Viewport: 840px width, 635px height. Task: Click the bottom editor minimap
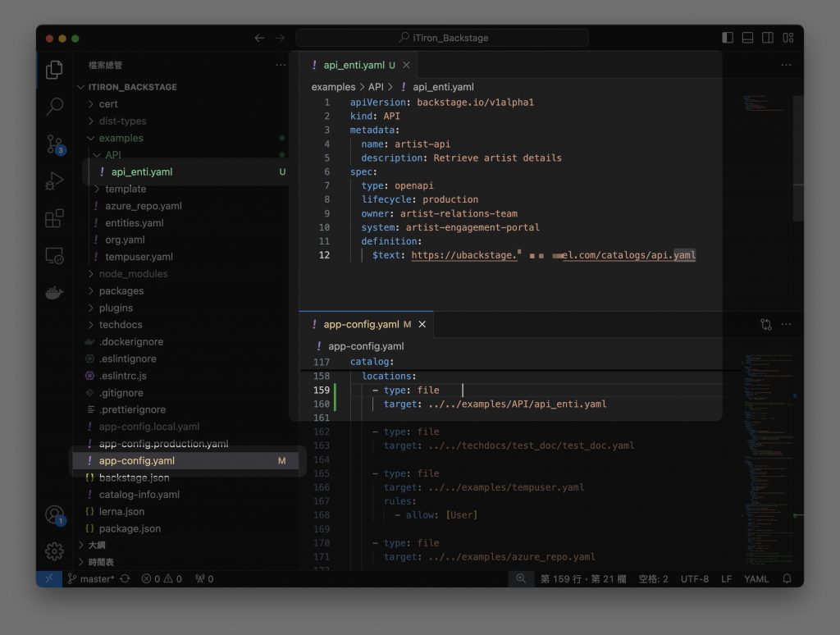(x=768, y=461)
